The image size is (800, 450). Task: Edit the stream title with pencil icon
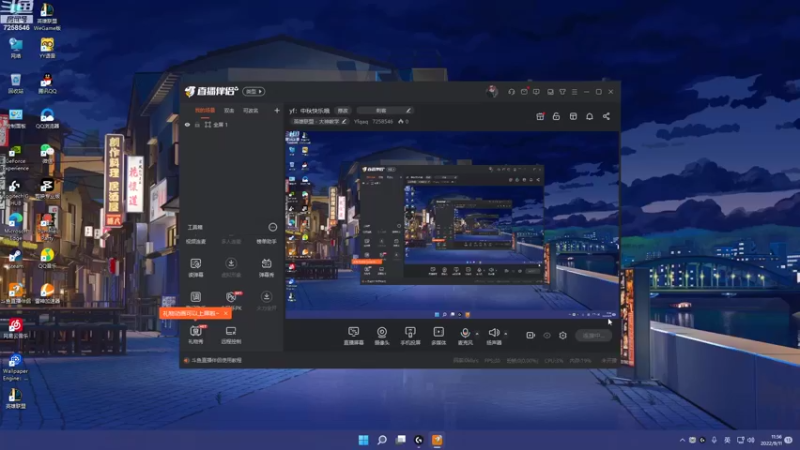click(408, 110)
